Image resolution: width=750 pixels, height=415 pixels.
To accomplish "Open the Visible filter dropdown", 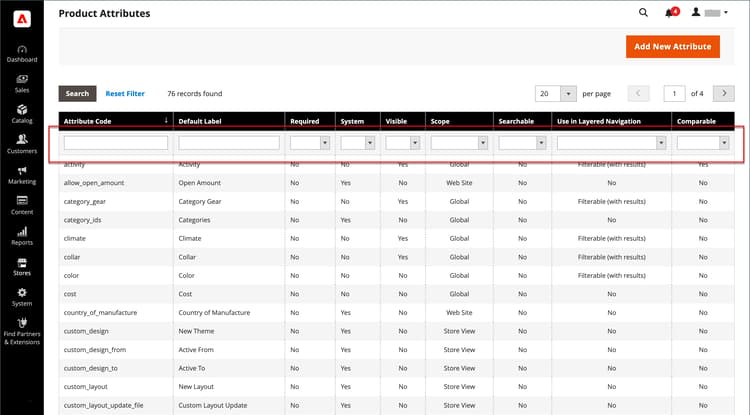I will click(403, 142).
